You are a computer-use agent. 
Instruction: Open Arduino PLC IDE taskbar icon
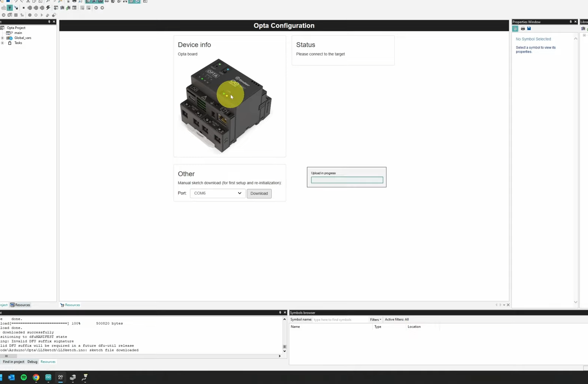(x=60, y=377)
